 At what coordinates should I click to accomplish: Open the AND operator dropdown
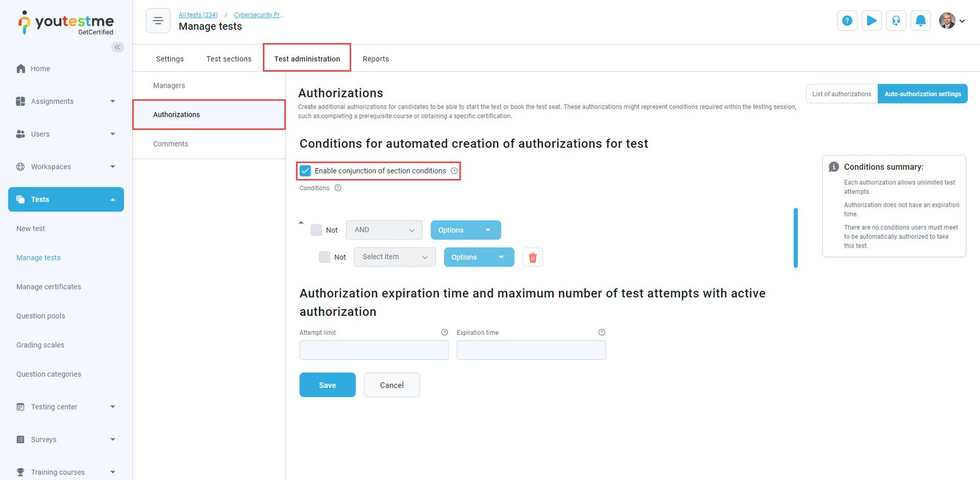[x=384, y=230]
